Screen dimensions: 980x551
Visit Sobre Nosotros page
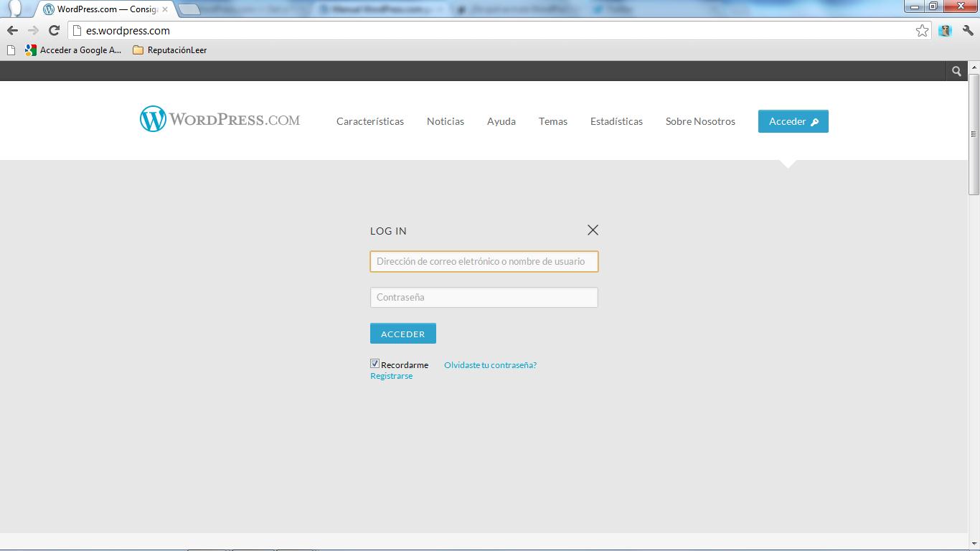coord(700,121)
